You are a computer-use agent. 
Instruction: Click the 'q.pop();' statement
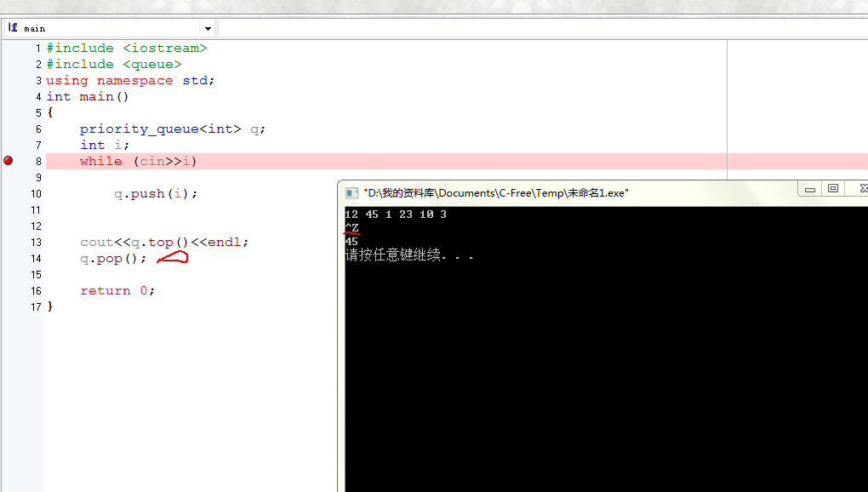(113, 259)
